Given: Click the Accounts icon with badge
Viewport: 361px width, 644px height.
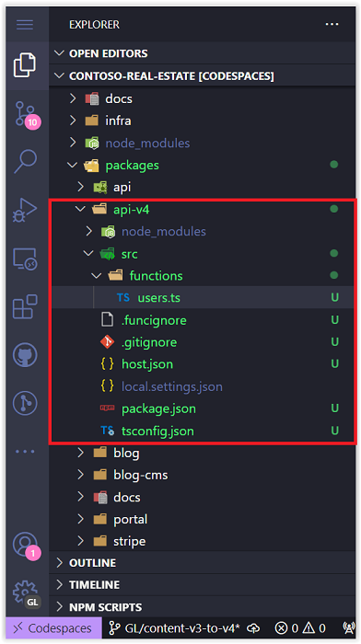Looking at the screenshot, I should coord(27,546).
